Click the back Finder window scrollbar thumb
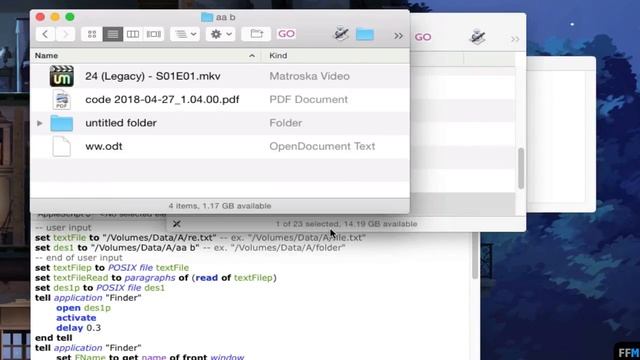Viewport: 640px width, 360px height. [521, 168]
